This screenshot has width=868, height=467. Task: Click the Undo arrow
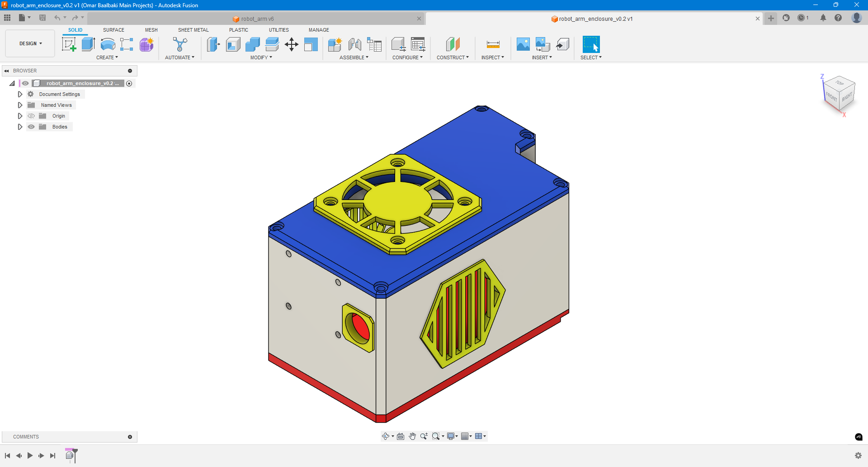pos(57,18)
